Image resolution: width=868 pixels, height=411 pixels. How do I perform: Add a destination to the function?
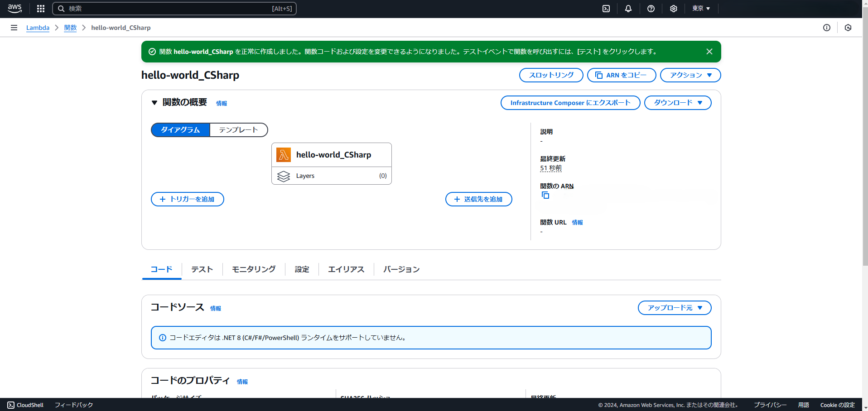479,199
